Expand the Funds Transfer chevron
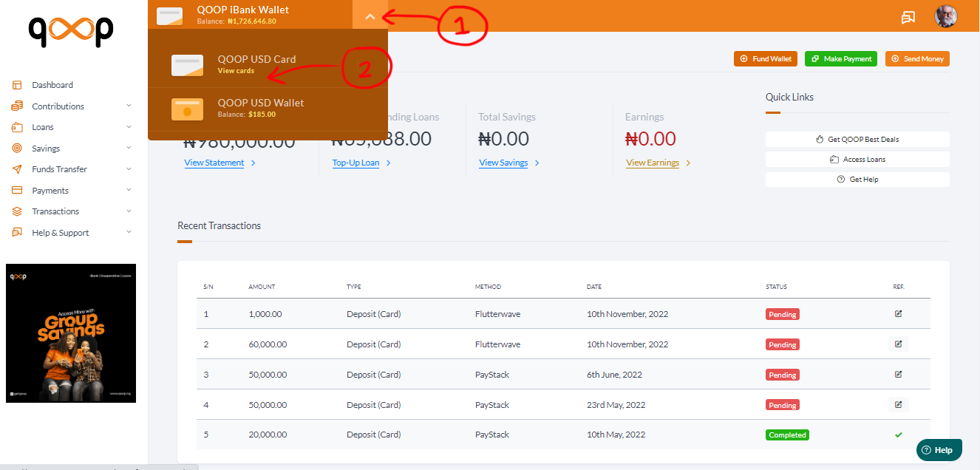Screen dimensions: 980x470 click(x=129, y=168)
